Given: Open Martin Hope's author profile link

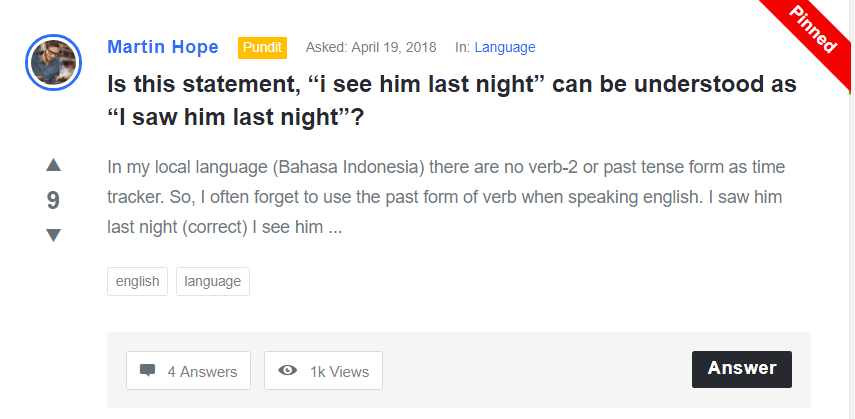Looking at the screenshot, I should (x=162, y=47).
